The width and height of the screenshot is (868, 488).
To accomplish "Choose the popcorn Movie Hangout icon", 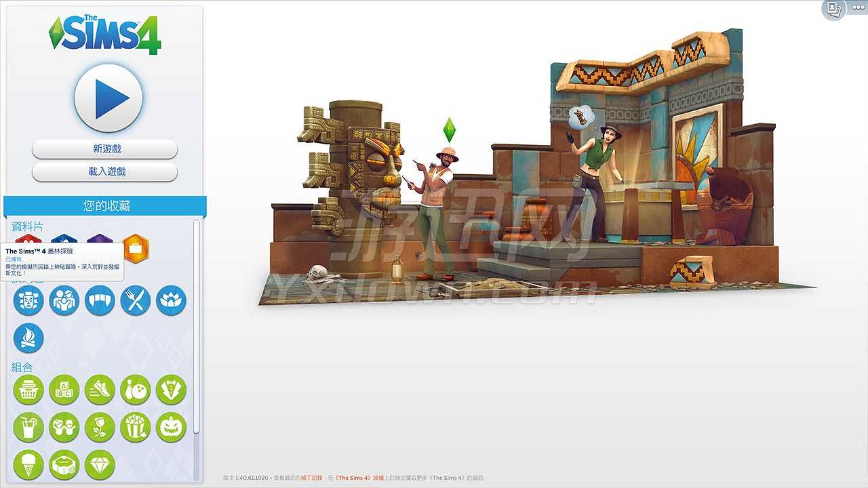I will click(136, 428).
